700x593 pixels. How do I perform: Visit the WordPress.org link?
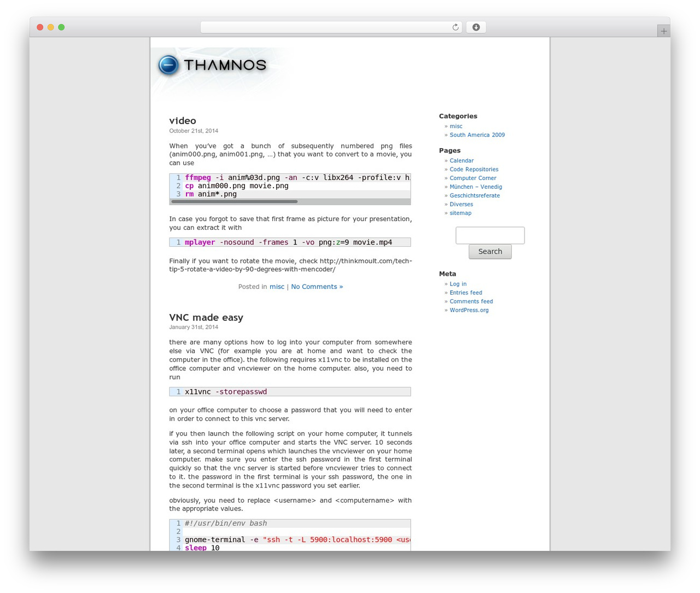click(469, 311)
